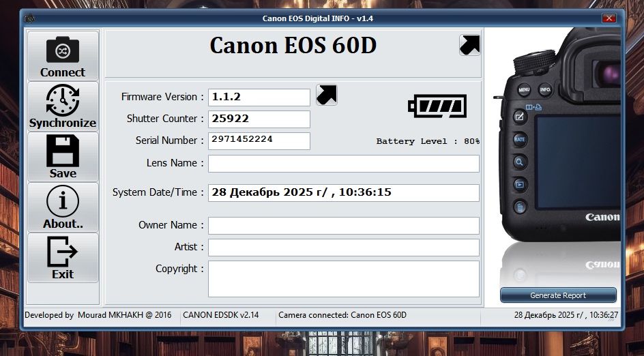Click the 'Battery Level : 80%' text
Image resolution: width=644 pixels, height=356 pixels.
click(428, 141)
